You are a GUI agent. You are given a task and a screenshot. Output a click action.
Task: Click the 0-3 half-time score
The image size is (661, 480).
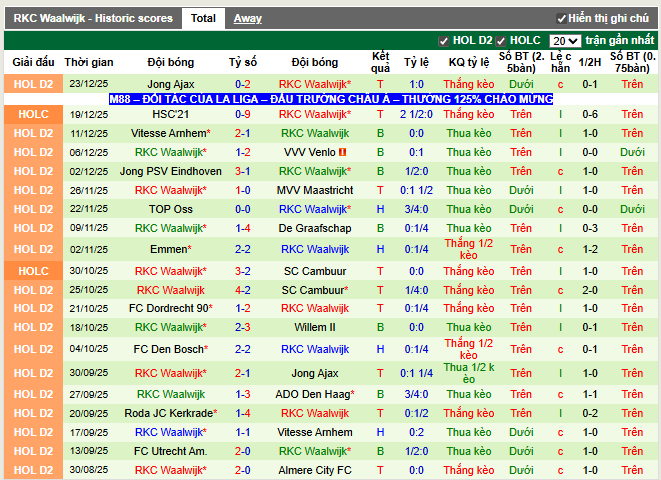(x=590, y=228)
